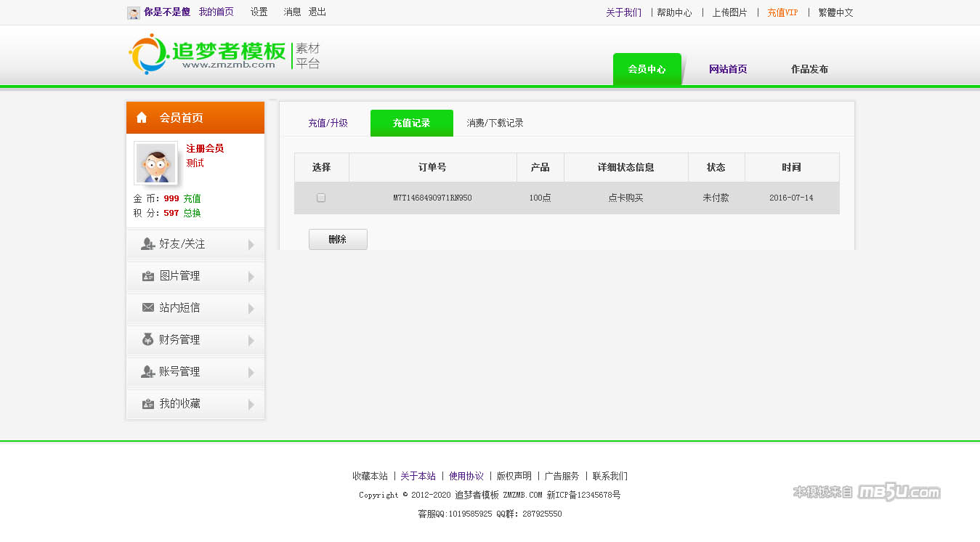Tick the checkbox for order M7T1468490971RN950
The width and height of the screenshot is (980, 542).
point(321,198)
